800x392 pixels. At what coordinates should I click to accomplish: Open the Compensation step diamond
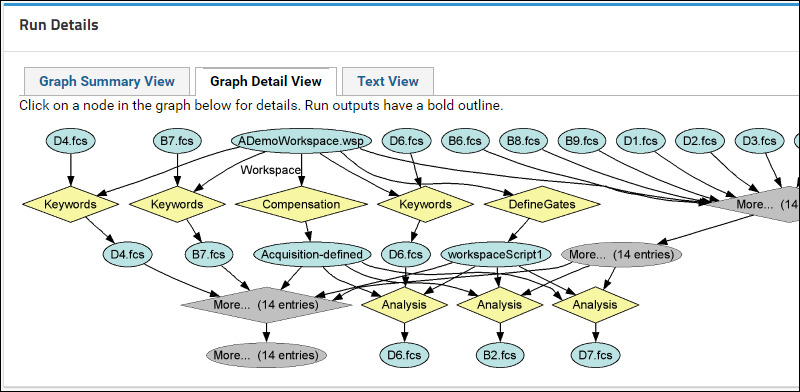click(x=301, y=204)
